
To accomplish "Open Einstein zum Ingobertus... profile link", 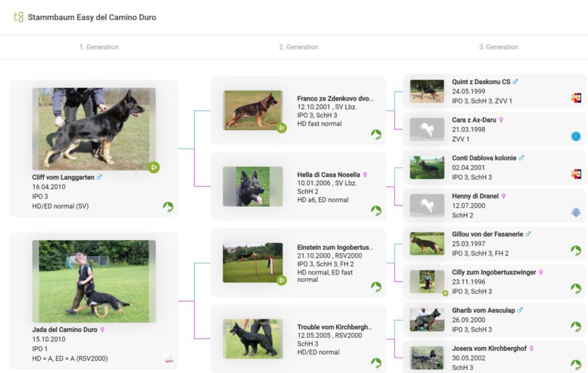I will coord(335,247).
